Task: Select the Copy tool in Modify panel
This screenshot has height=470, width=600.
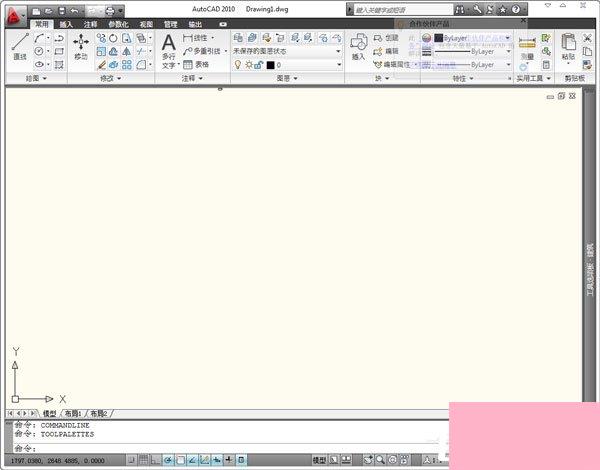Action: pos(101,38)
